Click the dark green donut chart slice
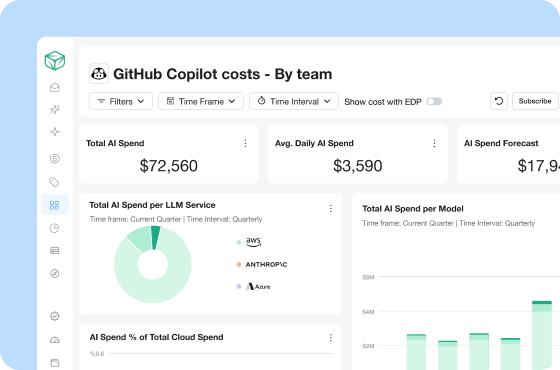 click(155, 237)
